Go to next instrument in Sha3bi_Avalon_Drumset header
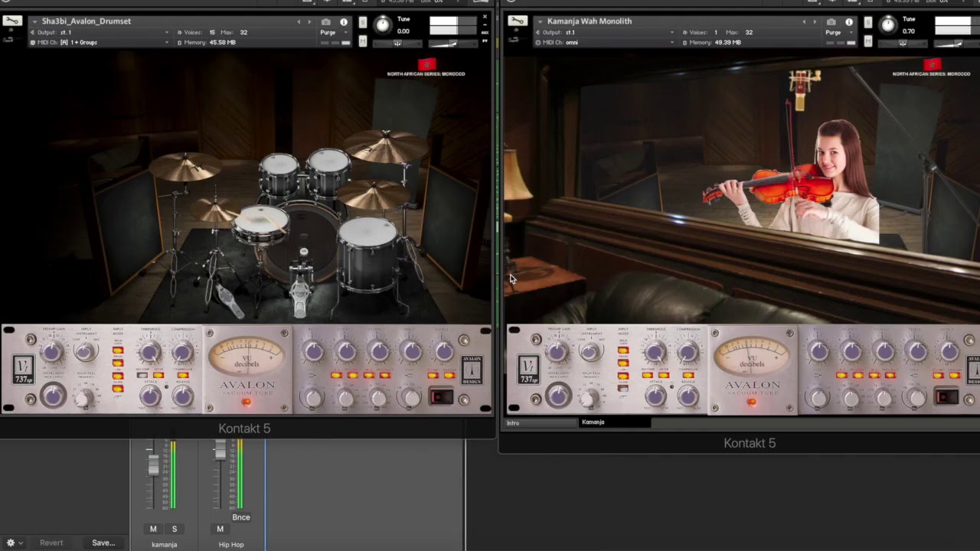980x551 pixels. pos(309,21)
